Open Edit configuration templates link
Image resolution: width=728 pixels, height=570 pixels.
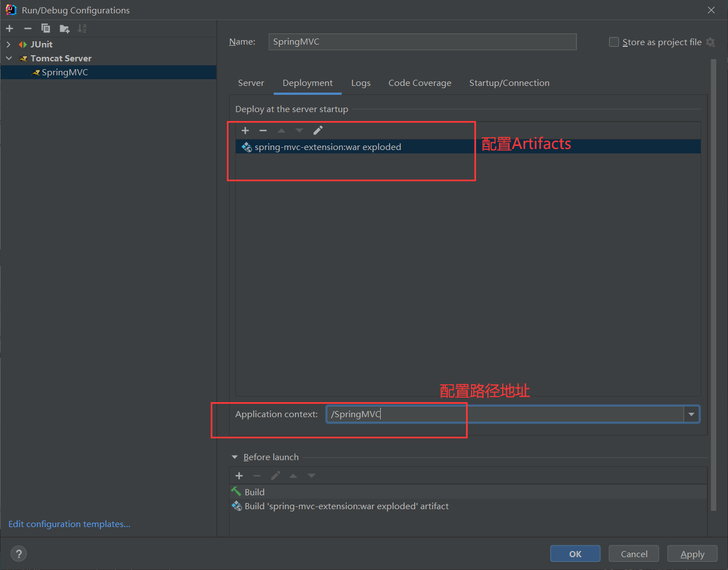coord(69,524)
